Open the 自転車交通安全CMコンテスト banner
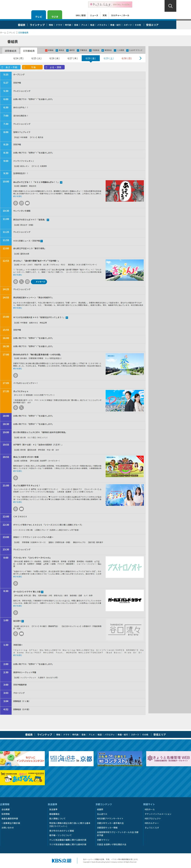191x868 pixels. (120, 759)
